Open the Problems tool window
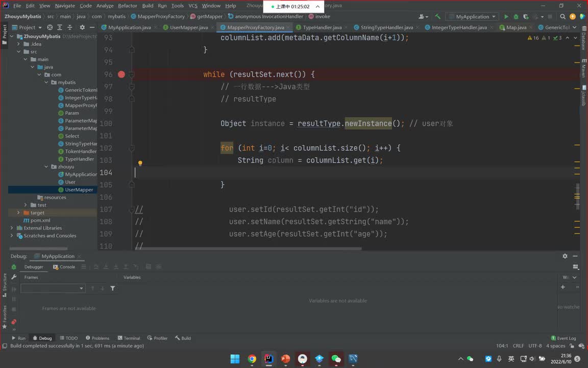Image resolution: width=588 pixels, height=368 pixels. coord(97,338)
